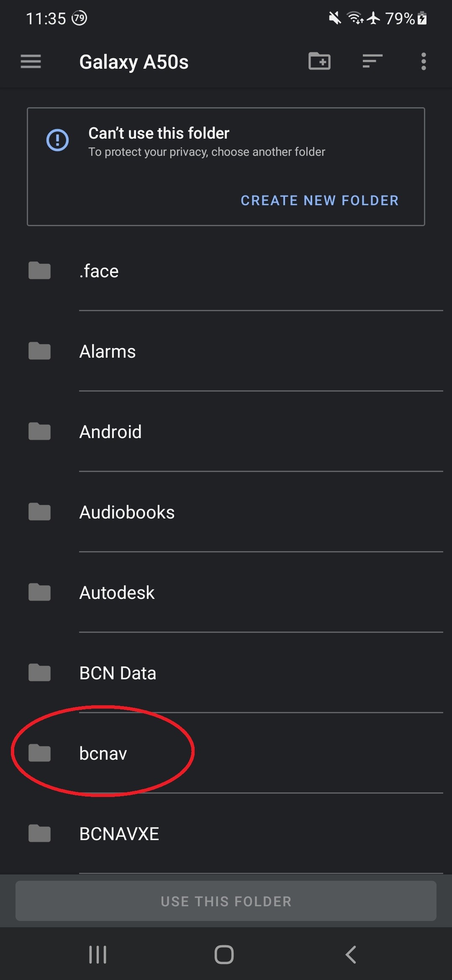Open the .face folder
452x980 pixels.
pyautogui.click(x=99, y=271)
